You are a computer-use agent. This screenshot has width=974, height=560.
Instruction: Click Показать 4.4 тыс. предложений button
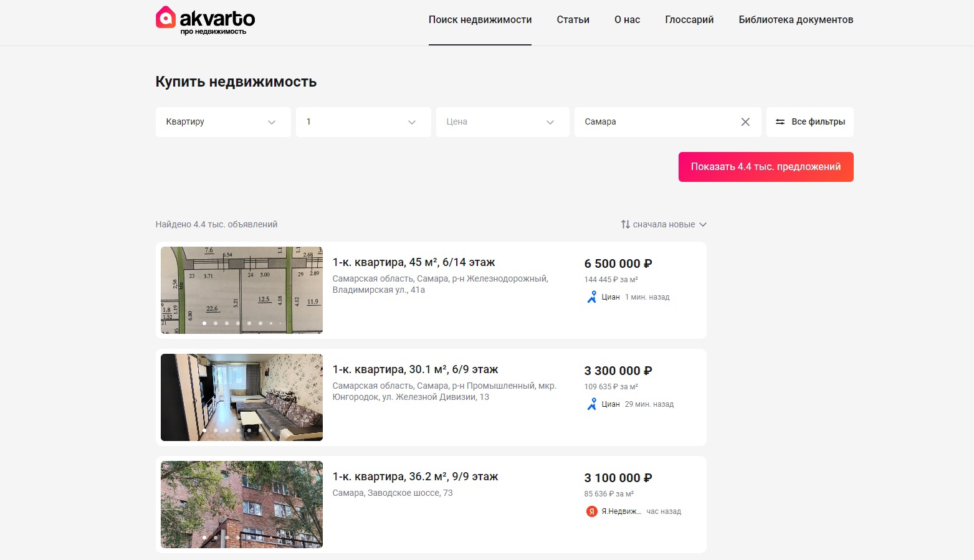coord(766,167)
